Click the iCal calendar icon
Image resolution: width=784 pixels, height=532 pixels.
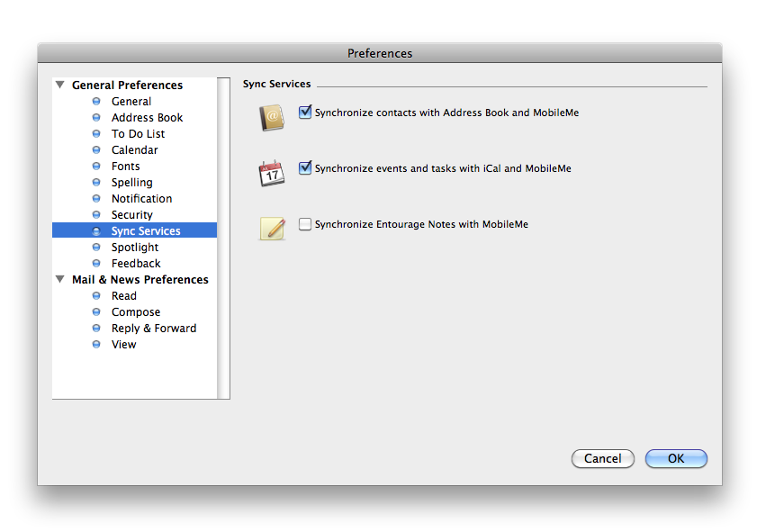click(x=272, y=174)
